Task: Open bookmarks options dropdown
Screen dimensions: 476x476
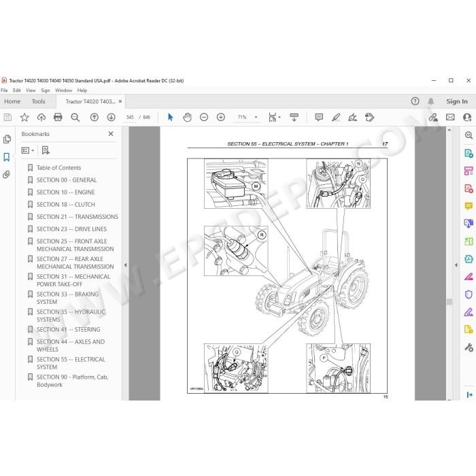Action: (x=28, y=150)
